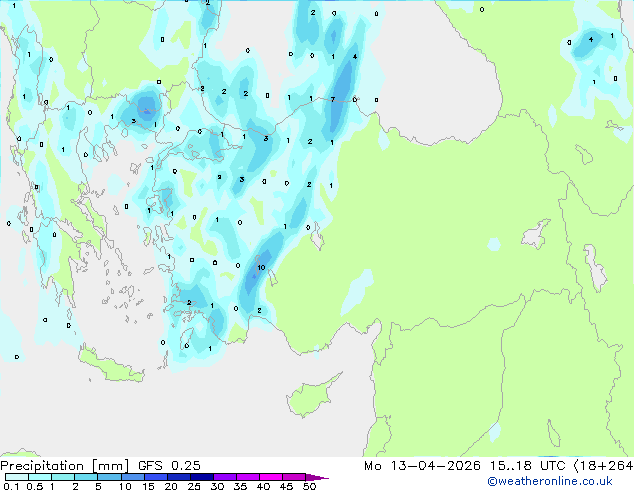This screenshot has height=490, width=634.
Task: Click the "GFS 0.25" model label
Action: [169, 466]
